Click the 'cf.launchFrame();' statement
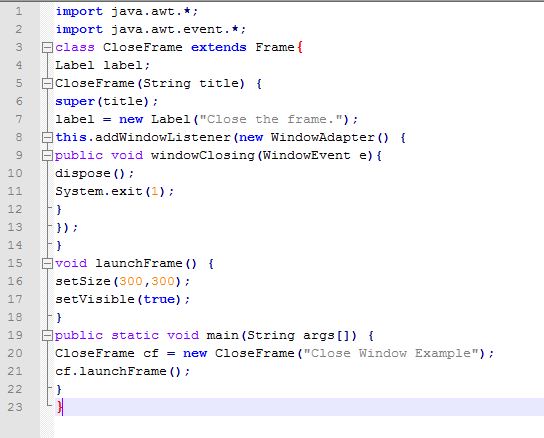 [x=123, y=372]
